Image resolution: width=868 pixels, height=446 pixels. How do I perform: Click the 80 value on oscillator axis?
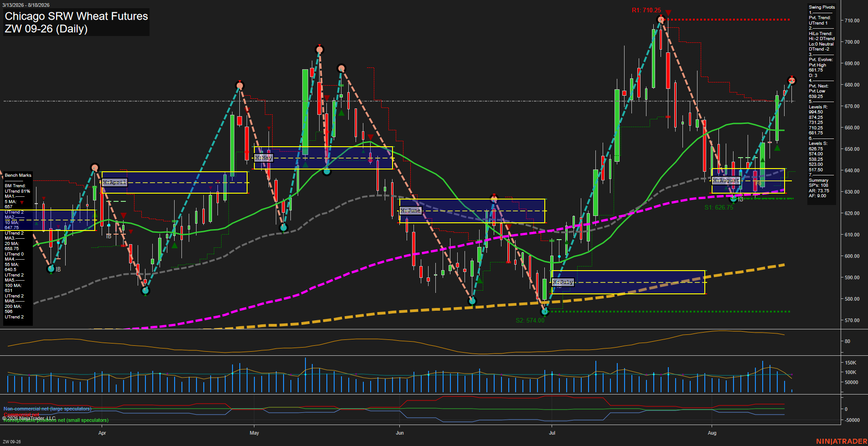click(847, 341)
